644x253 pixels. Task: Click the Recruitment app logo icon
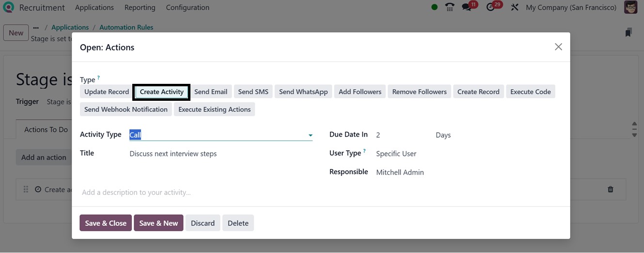coord(8,7)
